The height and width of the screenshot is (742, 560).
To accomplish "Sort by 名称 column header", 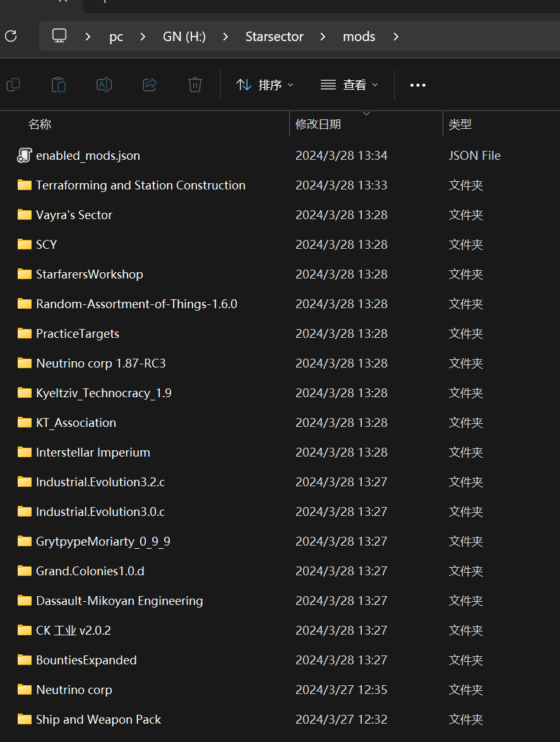I will click(40, 124).
